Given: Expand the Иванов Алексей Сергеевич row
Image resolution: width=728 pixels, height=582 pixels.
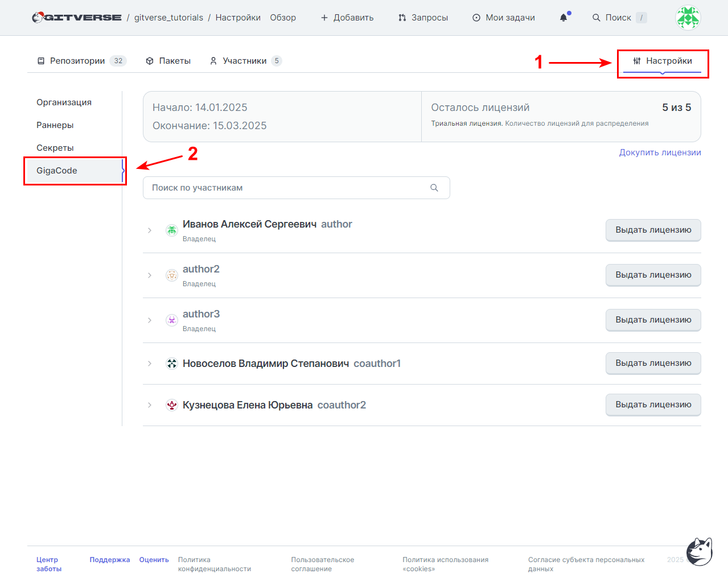Looking at the screenshot, I should click(150, 230).
